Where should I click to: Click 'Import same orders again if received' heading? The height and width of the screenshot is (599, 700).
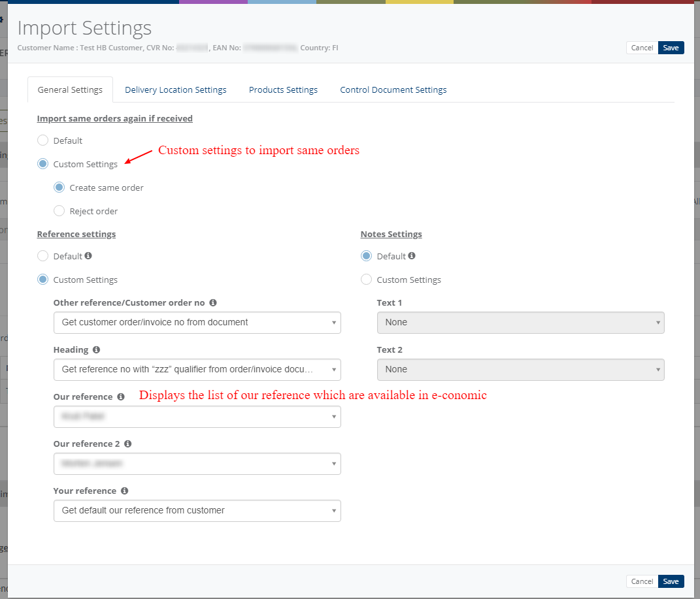115,118
